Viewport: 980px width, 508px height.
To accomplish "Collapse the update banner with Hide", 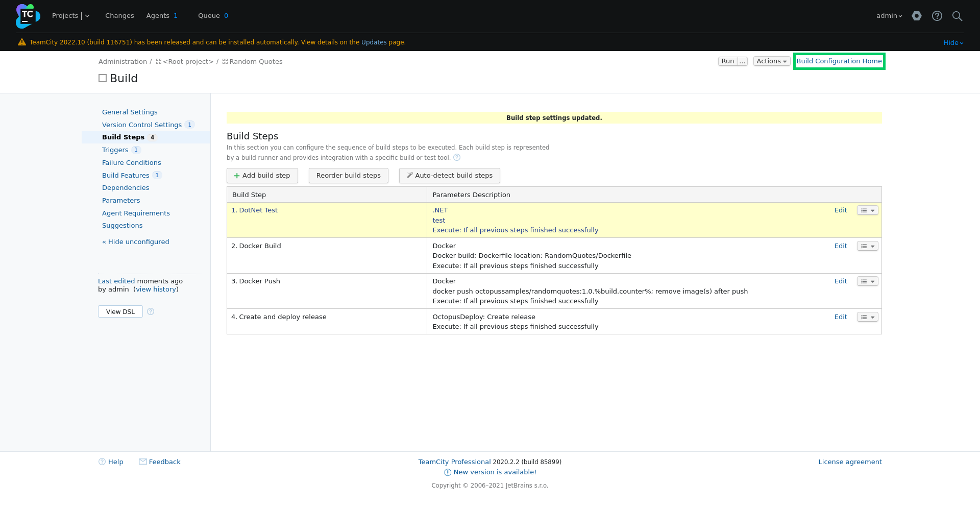I will 953,43.
